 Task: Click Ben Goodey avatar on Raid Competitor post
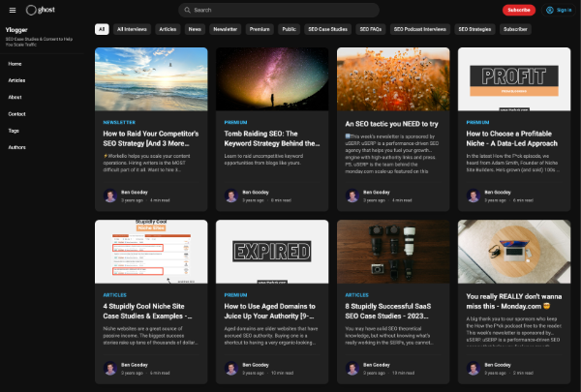(x=110, y=196)
